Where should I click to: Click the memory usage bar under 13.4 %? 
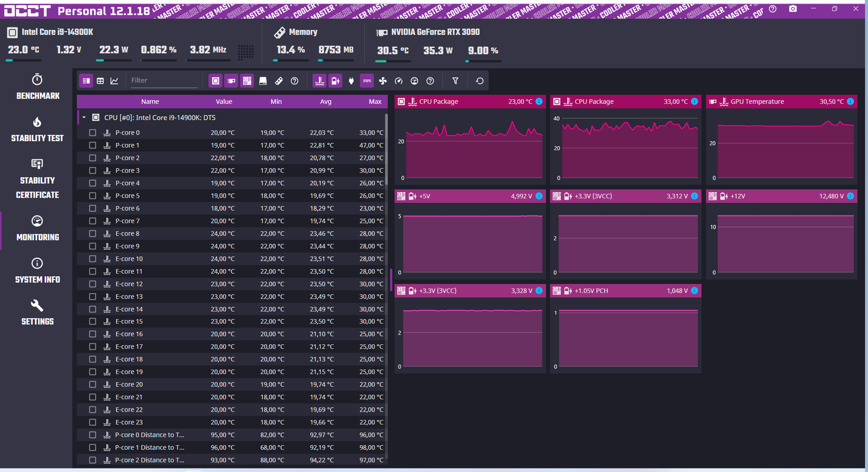pos(291,61)
